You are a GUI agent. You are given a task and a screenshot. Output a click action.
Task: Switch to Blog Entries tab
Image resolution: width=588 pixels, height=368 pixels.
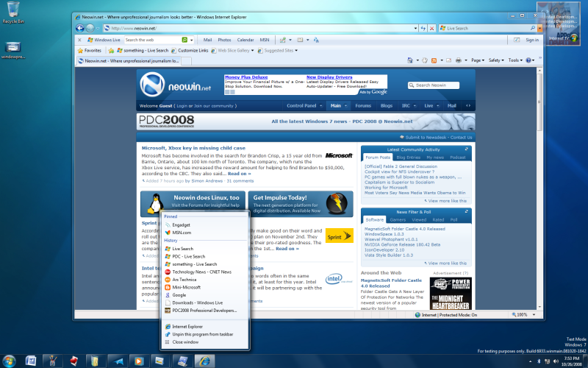point(408,158)
